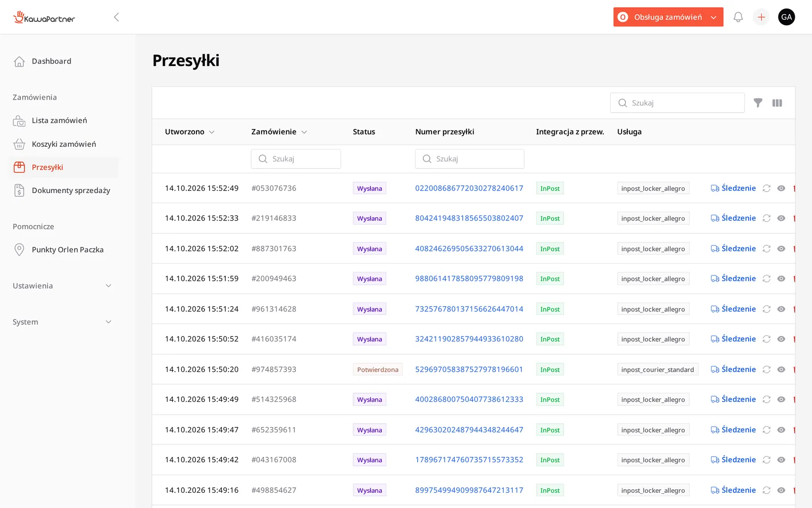Refresh shipment for order #053076736
Viewport: 812px width, 508px height.
766,188
